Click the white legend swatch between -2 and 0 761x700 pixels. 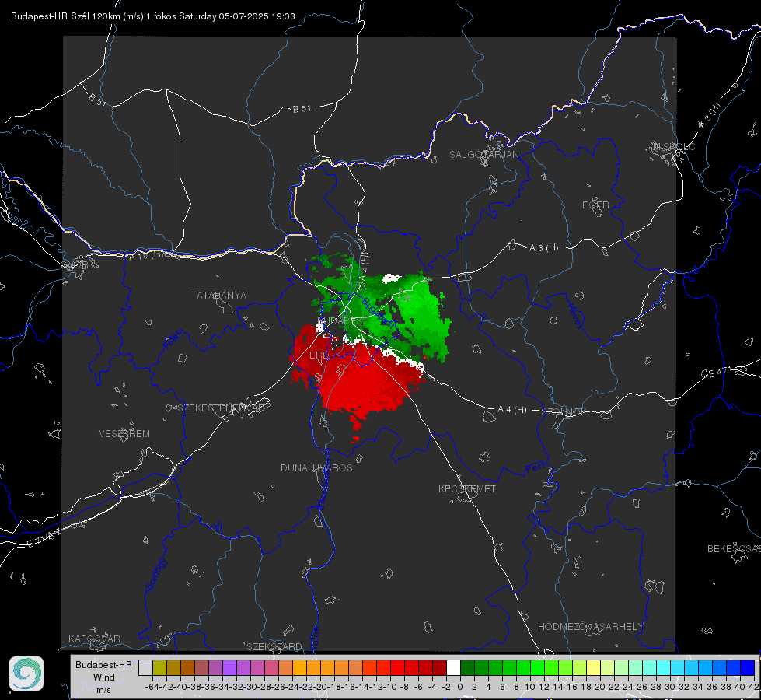point(453,668)
